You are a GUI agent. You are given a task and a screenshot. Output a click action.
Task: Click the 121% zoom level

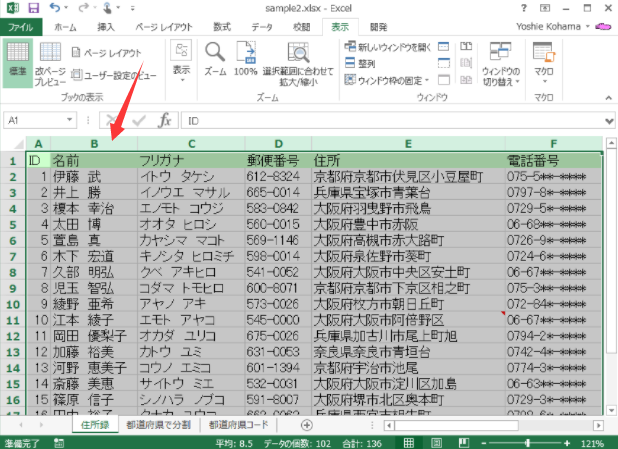[x=592, y=443]
